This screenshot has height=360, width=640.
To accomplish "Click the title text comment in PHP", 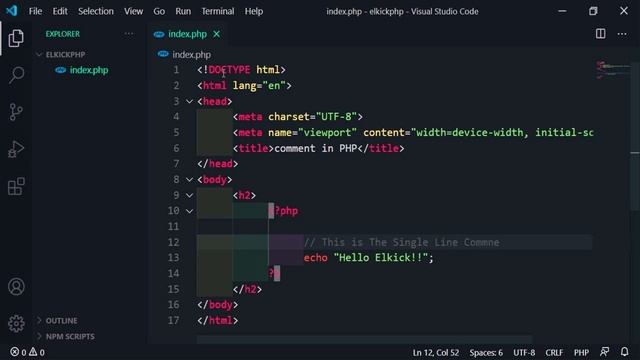I will pos(316,148).
